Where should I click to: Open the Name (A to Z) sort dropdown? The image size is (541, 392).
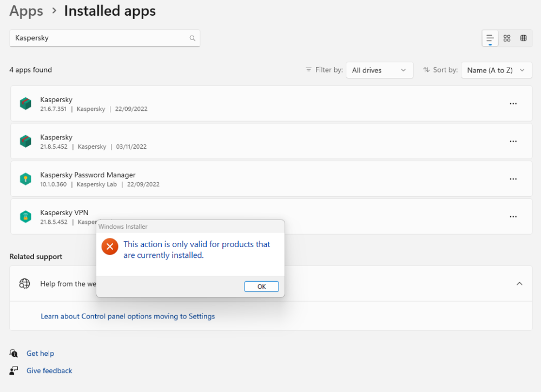[x=496, y=70]
